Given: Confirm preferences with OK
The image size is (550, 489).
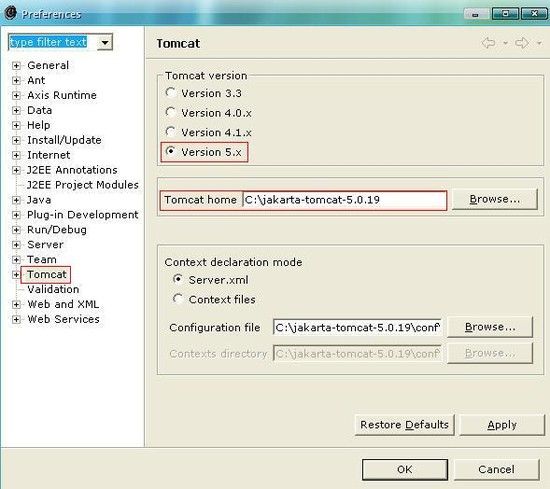Looking at the screenshot, I should click(x=405, y=469).
